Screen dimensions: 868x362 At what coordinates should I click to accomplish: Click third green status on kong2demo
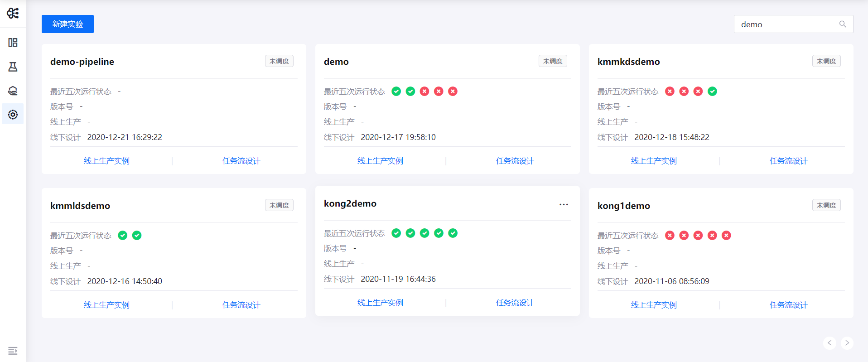tap(424, 233)
